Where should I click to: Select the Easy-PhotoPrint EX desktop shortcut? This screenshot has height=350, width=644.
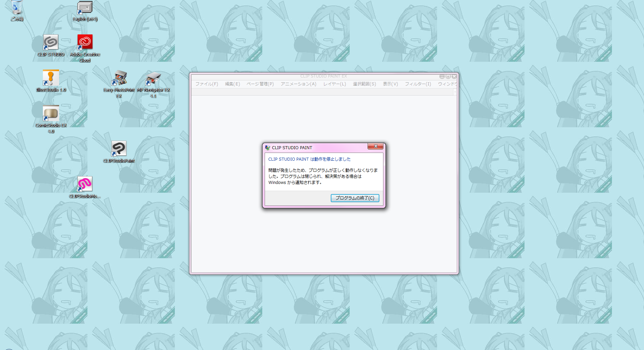click(119, 84)
